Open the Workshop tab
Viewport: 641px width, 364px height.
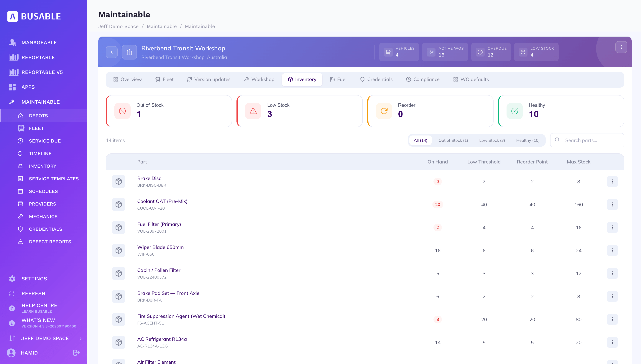(x=259, y=79)
